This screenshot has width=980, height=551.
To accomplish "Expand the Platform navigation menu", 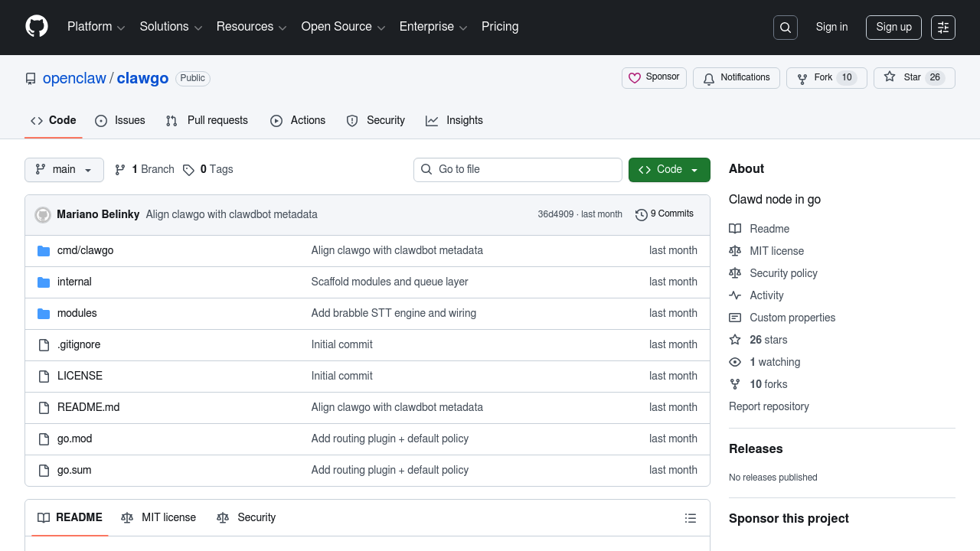I will 96,27.
